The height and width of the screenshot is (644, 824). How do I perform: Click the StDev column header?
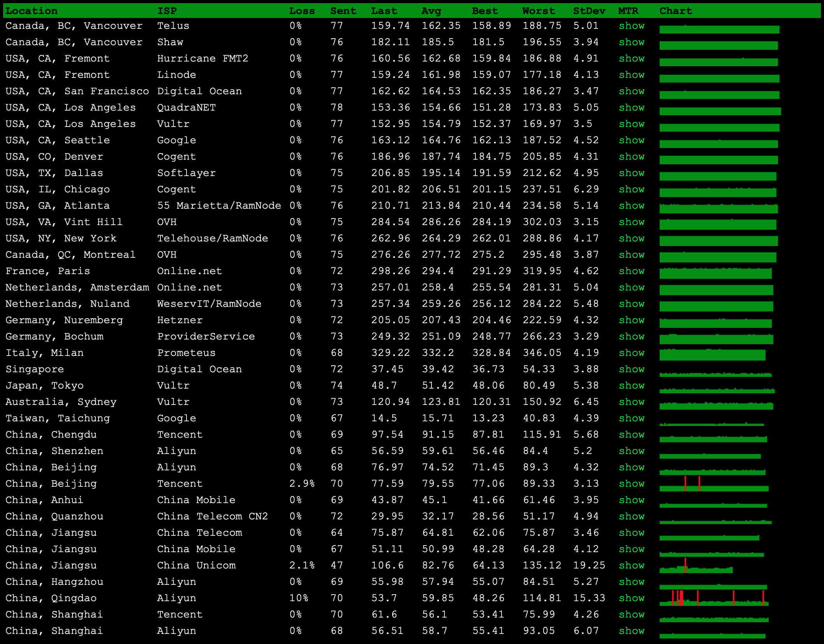click(589, 11)
